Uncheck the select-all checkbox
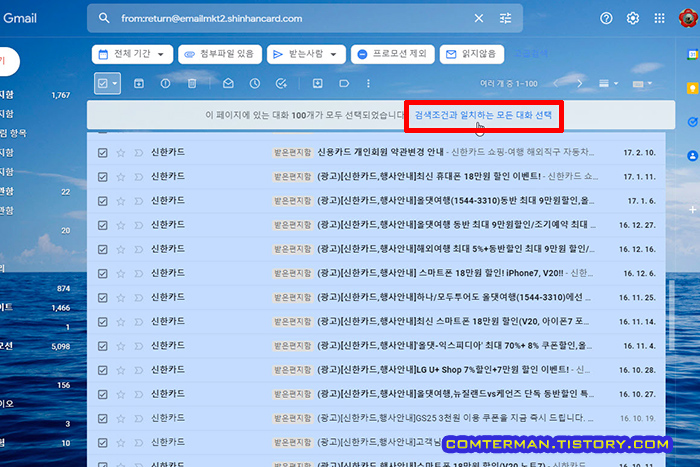This screenshot has width=700, height=467. point(103,83)
